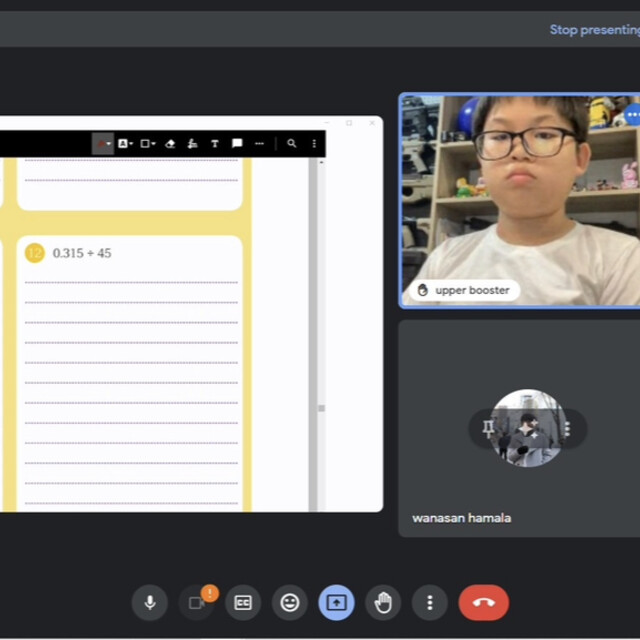
Task: Click Stop presenting link
Action: (594, 30)
